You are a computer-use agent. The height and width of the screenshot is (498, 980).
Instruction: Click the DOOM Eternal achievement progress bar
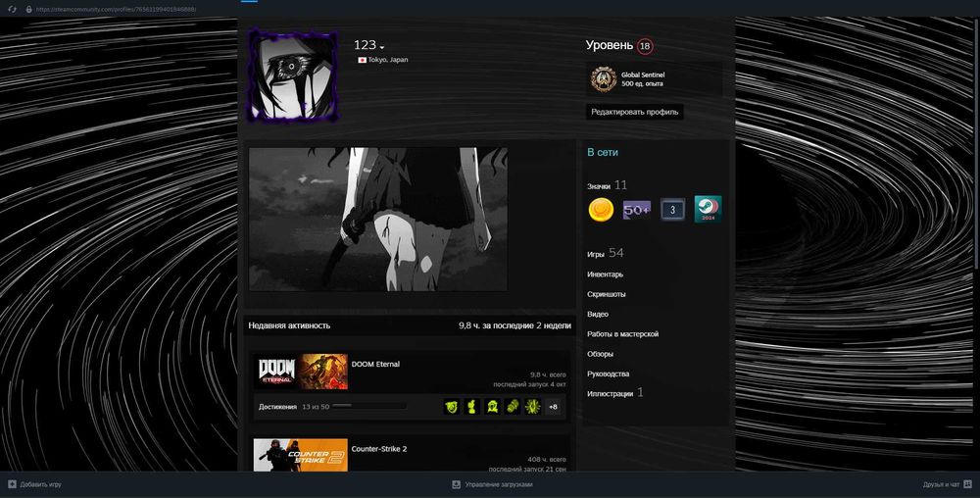(369, 406)
